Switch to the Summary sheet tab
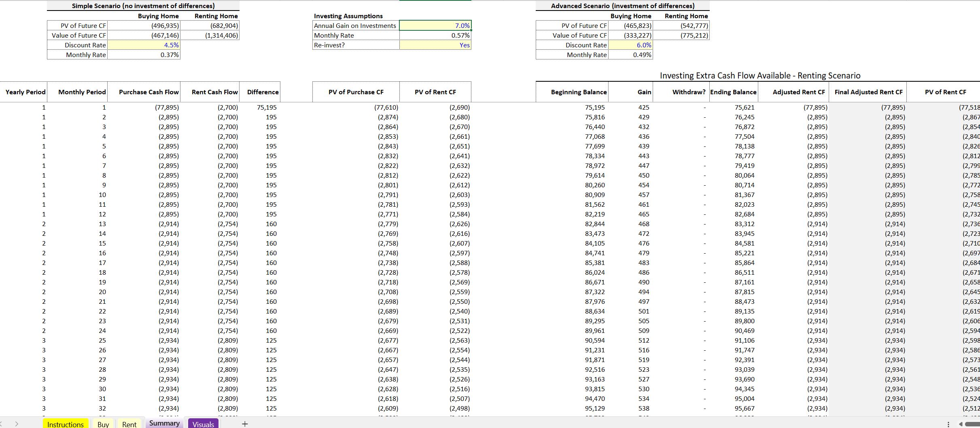The height and width of the screenshot is (428, 980). click(164, 423)
